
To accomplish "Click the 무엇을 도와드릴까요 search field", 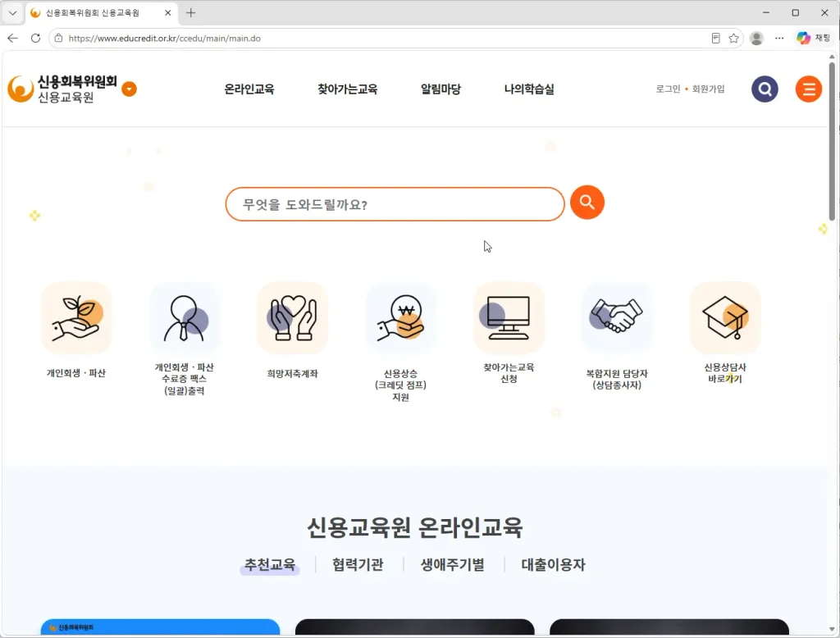I will click(395, 204).
